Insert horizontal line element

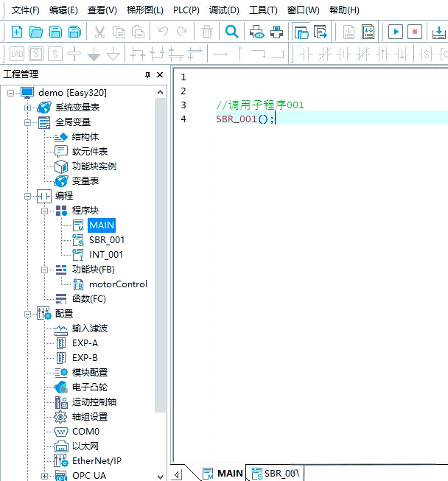pyautogui.click(x=220, y=55)
